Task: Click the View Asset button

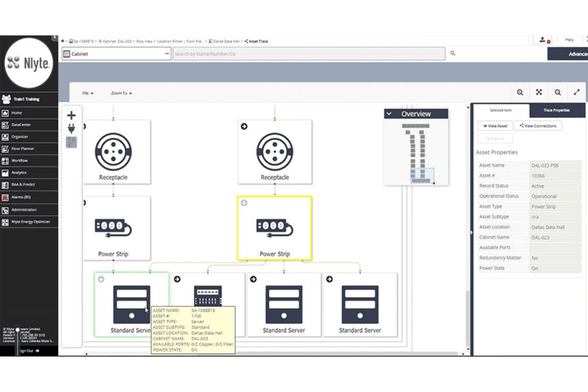Action: tap(495, 126)
